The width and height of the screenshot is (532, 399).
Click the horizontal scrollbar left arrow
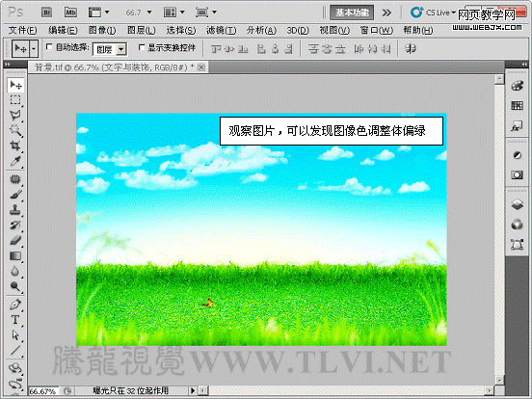click(203, 390)
